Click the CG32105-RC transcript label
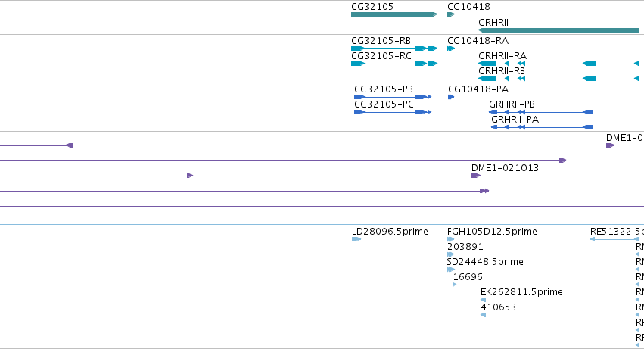 (x=381, y=56)
